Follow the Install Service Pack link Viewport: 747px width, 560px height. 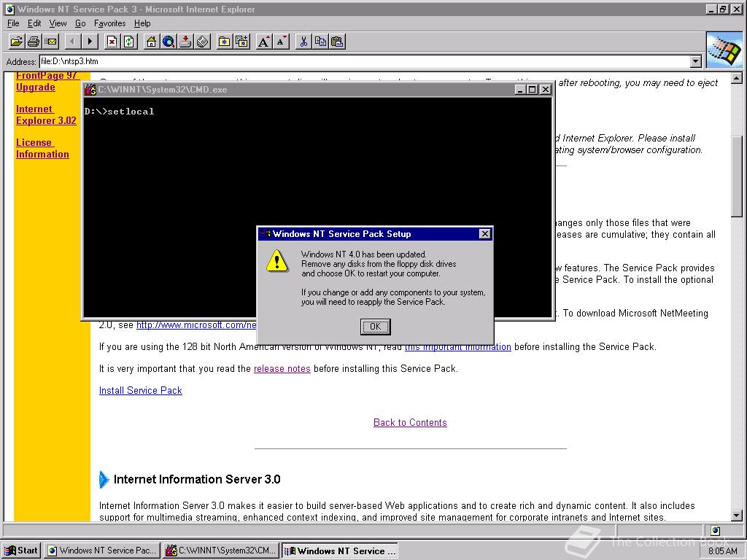(x=140, y=390)
